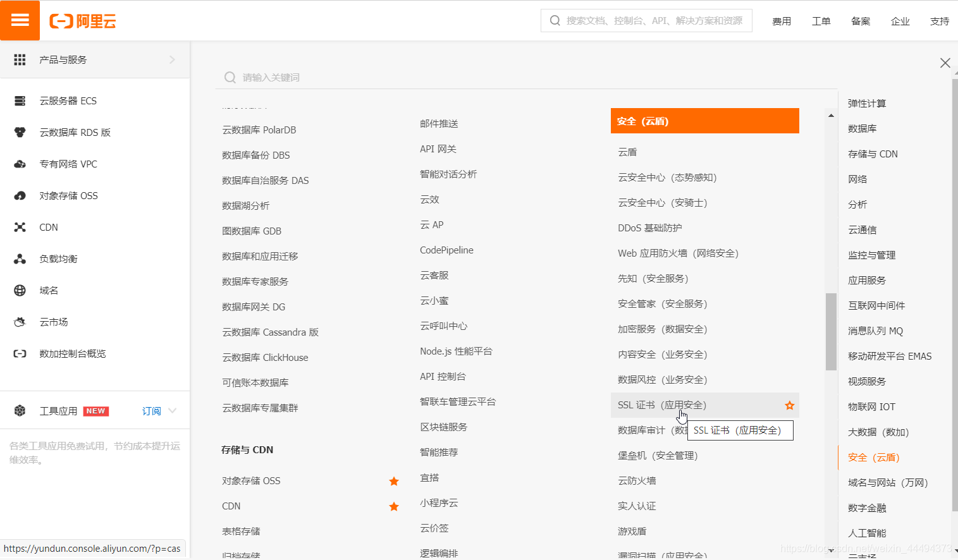The width and height of the screenshot is (958, 560).
Task: Click the 订阅 link
Action: click(151, 411)
